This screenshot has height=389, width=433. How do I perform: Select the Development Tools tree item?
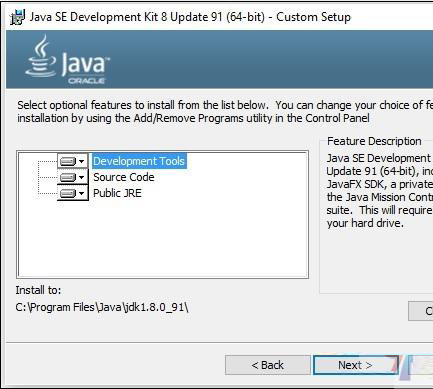click(x=139, y=161)
